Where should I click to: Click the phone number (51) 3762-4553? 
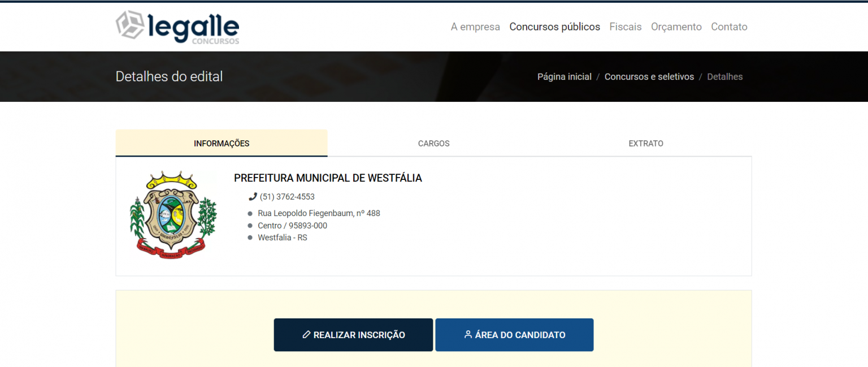[287, 197]
